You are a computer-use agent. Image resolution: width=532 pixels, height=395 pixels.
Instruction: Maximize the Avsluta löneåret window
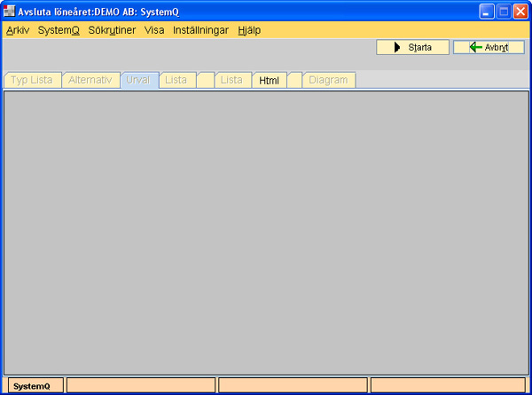tap(503, 12)
